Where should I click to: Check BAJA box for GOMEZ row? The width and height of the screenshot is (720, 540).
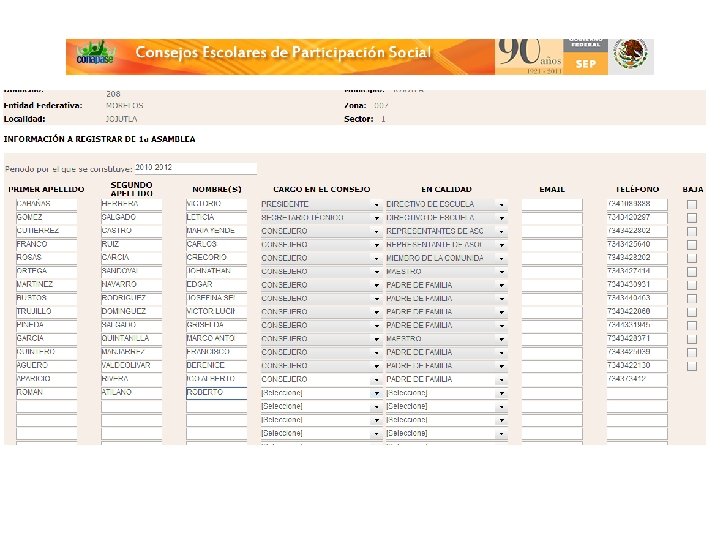pyautogui.click(x=692, y=218)
